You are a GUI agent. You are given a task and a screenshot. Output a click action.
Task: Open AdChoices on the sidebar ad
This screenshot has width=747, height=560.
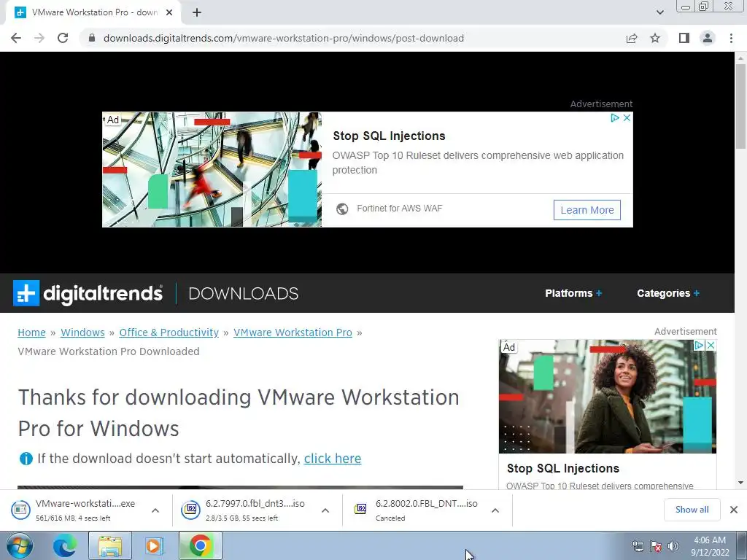(x=698, y=345)
